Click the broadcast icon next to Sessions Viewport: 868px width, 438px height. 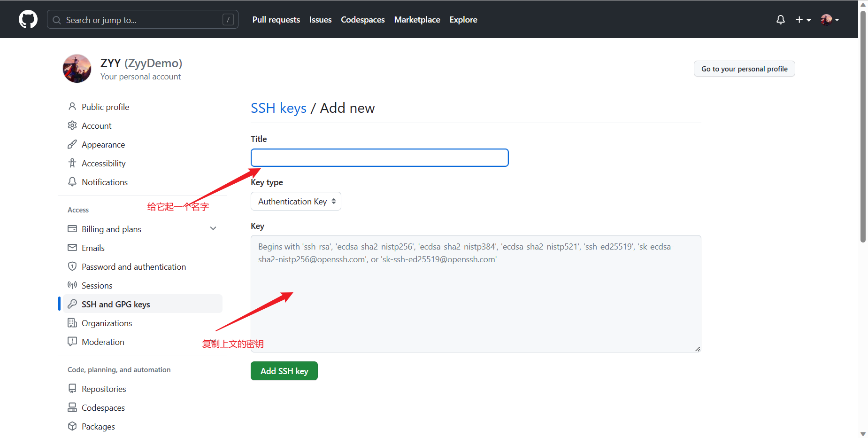[x=72, y=285]
